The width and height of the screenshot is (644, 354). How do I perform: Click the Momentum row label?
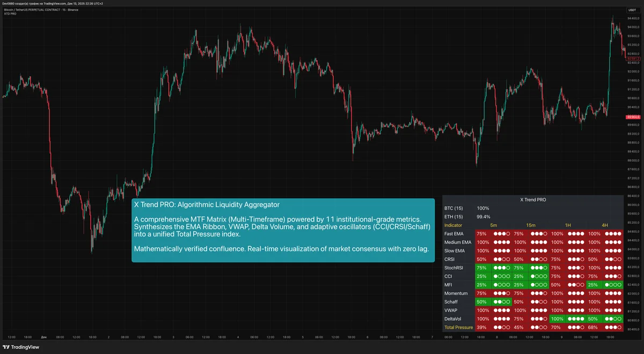click(x=457, y=293)
